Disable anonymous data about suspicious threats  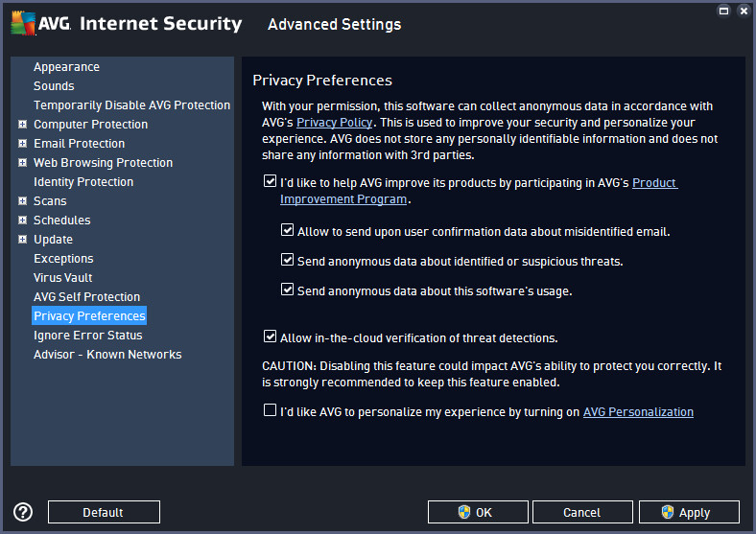(x=288, y=260)
